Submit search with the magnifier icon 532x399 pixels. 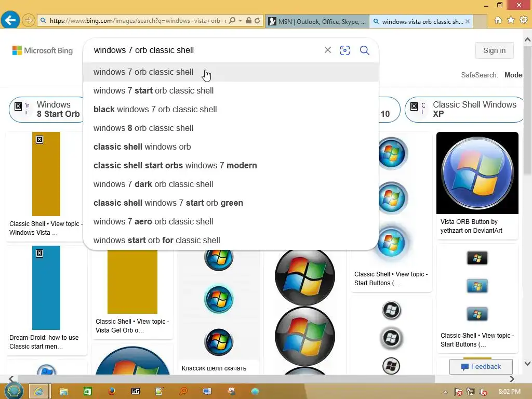point(364,50)
